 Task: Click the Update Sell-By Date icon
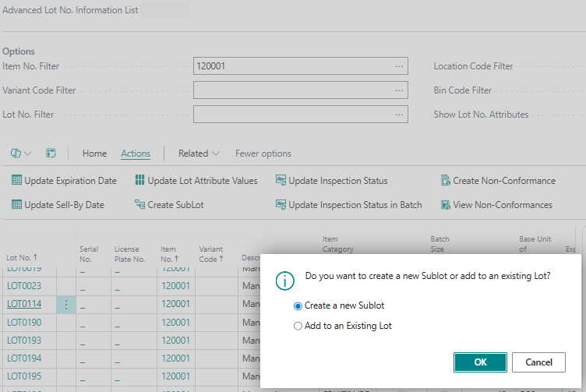[x=16, y=205]
